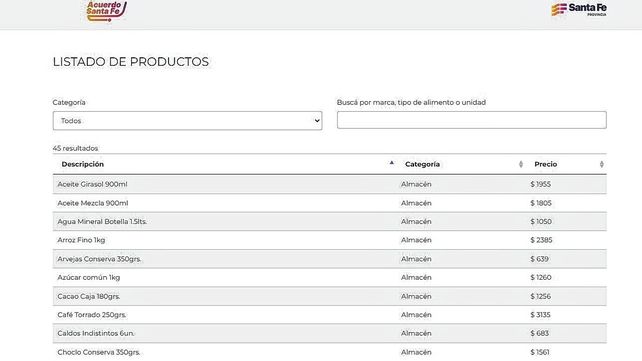The image size is (642, 361).
Task: Sort table by Descripción header
Action: (x=82, y=164)
